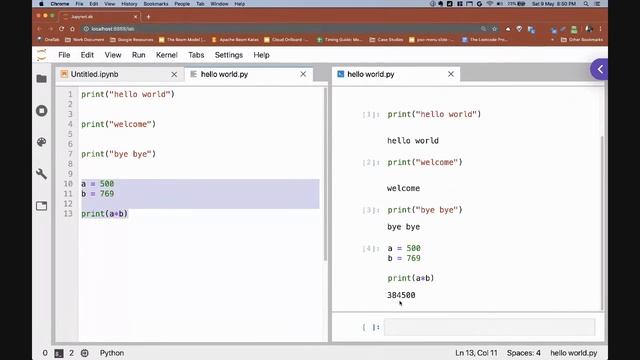Open the JupyterLab Help menu
This screenshot has width=640, height=360.
pyautogui.click(x=261, y=55)
